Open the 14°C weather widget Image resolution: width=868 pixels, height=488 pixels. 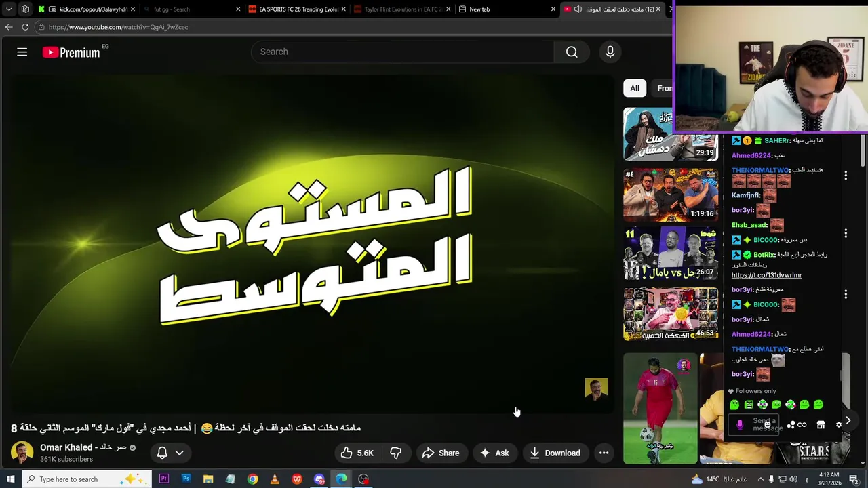click(x=719, y=479)
